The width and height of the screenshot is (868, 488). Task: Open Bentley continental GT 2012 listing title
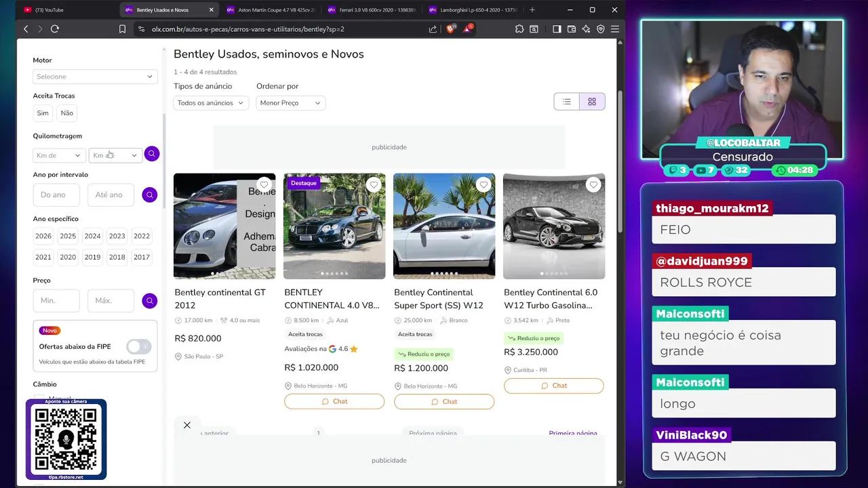pos(220,299)
